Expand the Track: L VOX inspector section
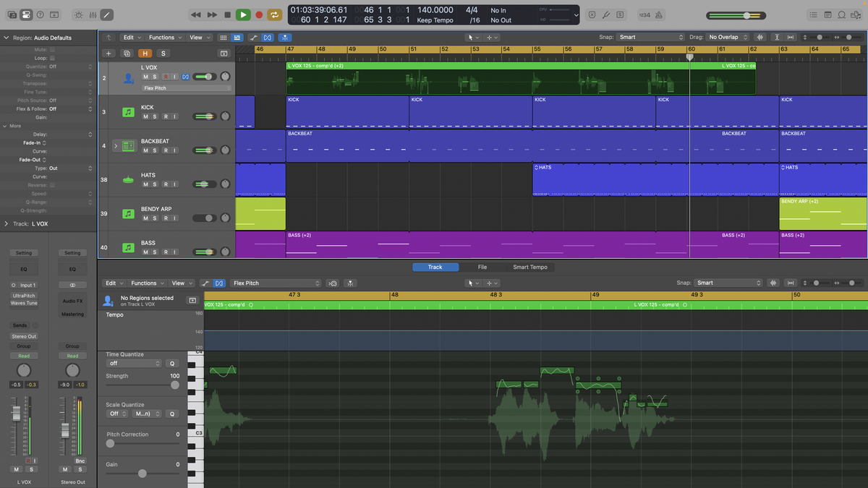This screenshot has width=868, height=488. (x=7, y=224)
